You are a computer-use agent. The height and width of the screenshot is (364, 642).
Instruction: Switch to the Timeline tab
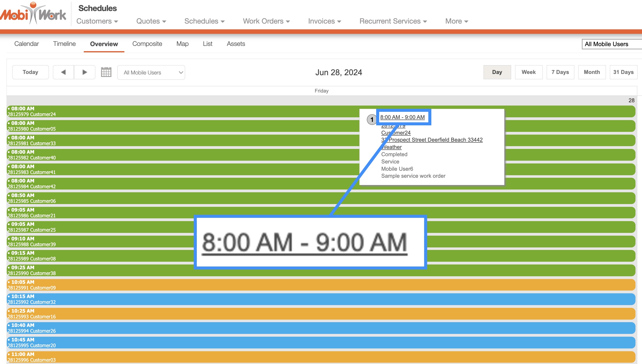[64, 44]
